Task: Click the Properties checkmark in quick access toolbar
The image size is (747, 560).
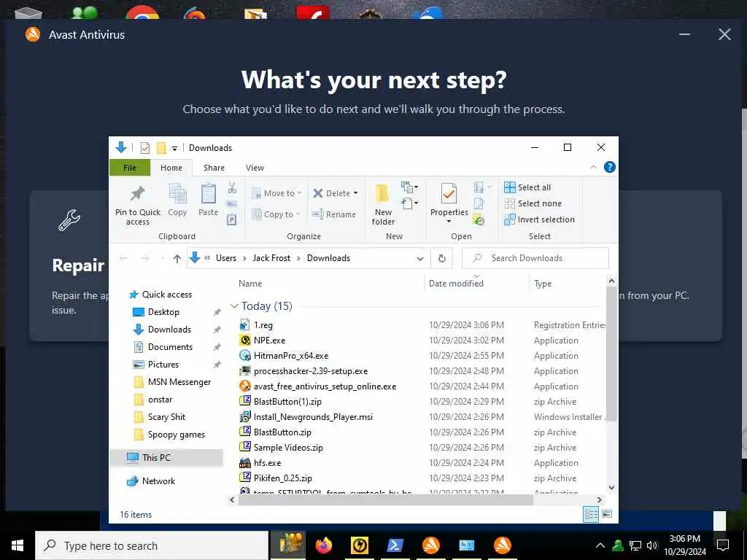Action: [145, 148]
